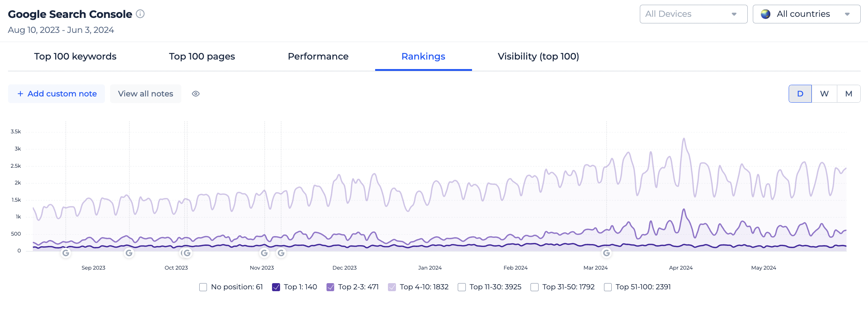
Task: Select weekly view W button
Action: click(x=824, y=94)
